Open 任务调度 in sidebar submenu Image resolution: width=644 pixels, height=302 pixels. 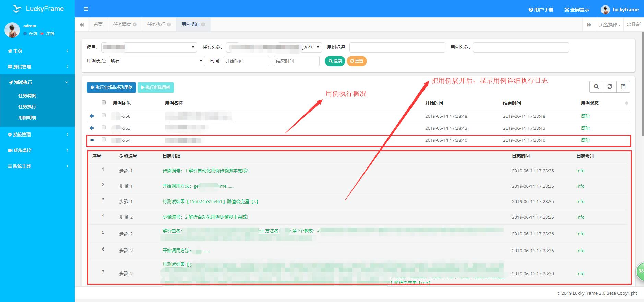27,96
